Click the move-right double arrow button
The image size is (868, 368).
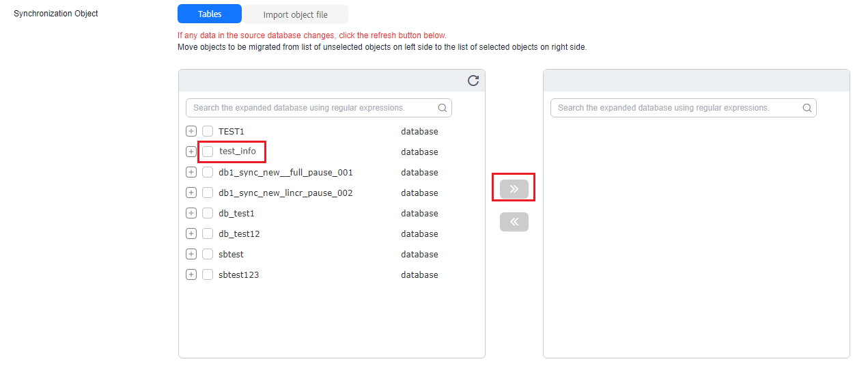point(514,189)
